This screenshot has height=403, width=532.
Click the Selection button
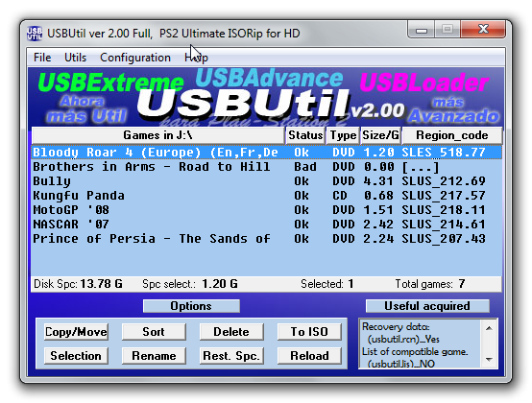tap(76, 356)
